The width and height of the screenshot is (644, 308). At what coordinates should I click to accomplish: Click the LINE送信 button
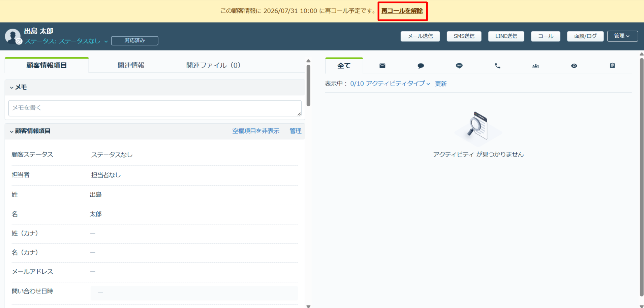click(x=506, y=36)
